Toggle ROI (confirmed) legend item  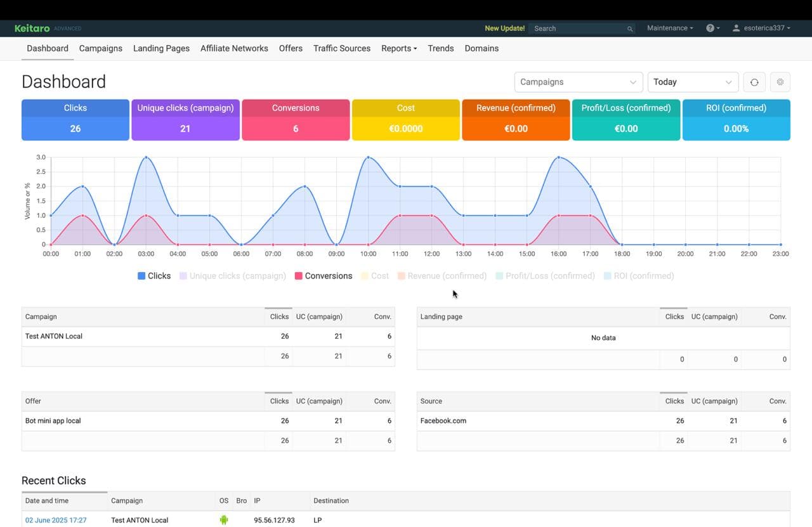pyautogui.click(x=639, y=276)
